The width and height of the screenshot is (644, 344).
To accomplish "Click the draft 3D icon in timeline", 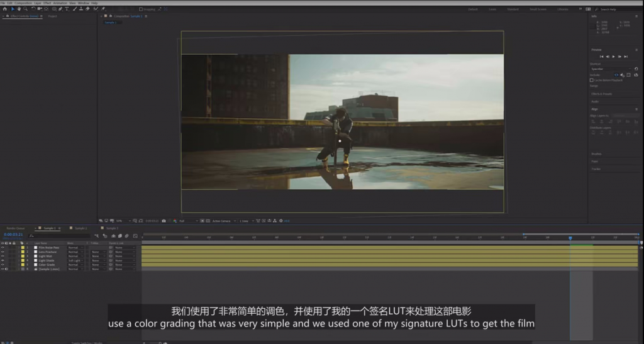I will (105, 236).
